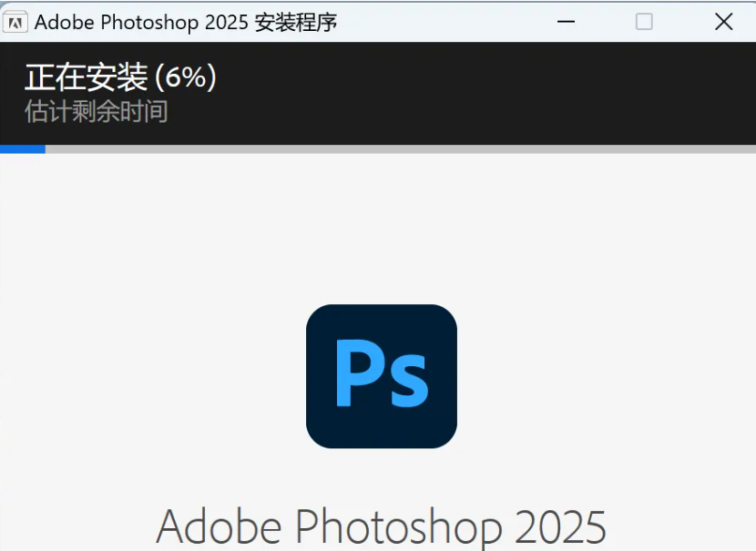Click the "Adobe Photoshop 2025 安装程序" window title

[186, 23]
